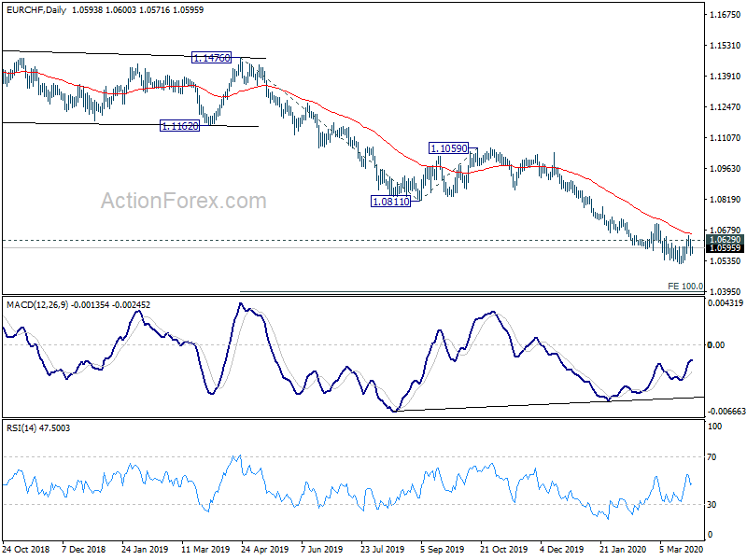Click the 1.16750 top price axis label
This screenshot has height=560, width=747.
[725, 15]
